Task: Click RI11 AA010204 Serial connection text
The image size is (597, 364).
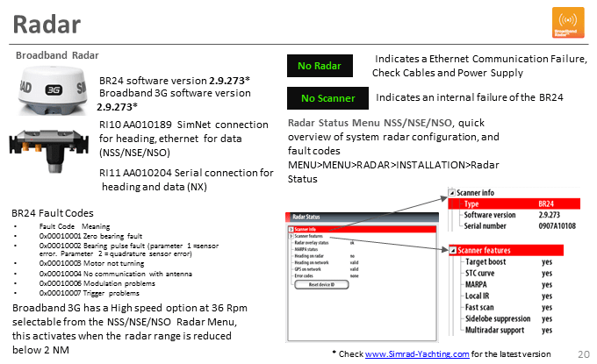Action: coord(186,180)
